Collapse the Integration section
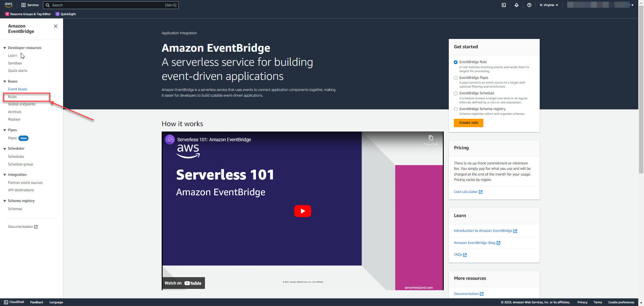 [5, 175]
